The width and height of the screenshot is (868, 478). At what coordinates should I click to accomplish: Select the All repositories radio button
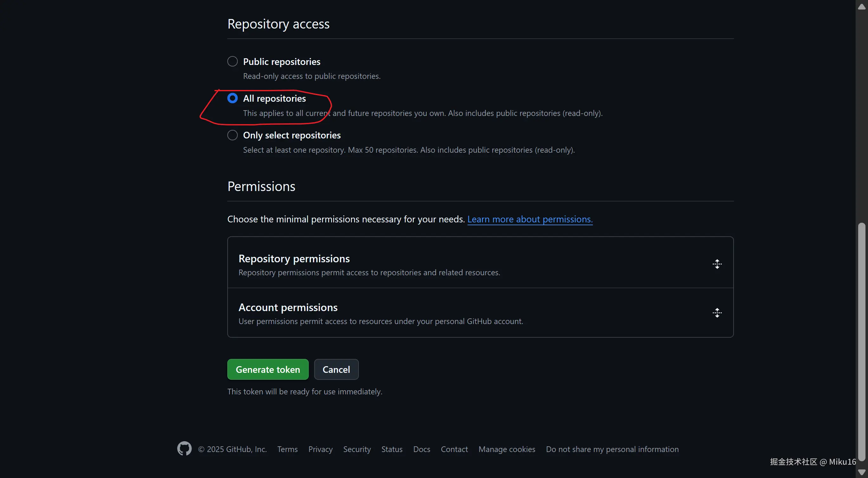[232, 98]
